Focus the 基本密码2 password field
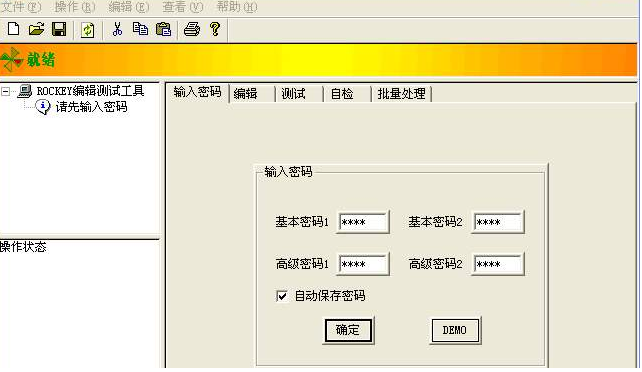Image resolution: width=642 pixels, height=372 pixels. pos(498,222)
